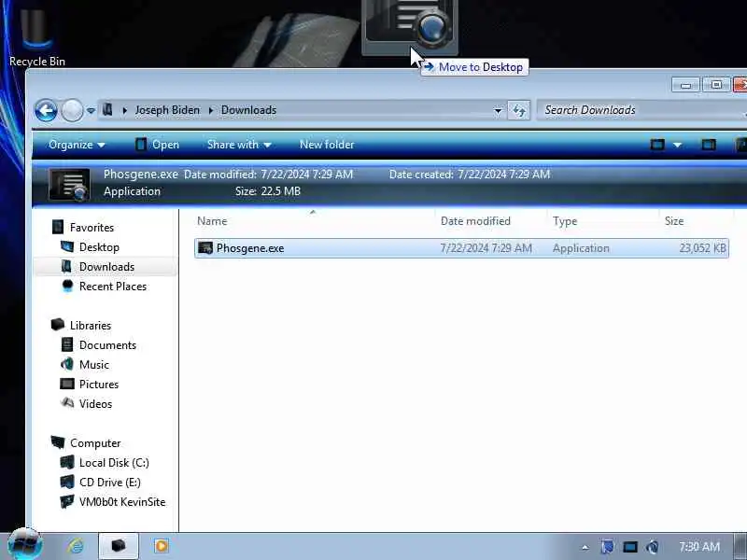Image resolution: width=747 pixels, height=560 pixels.
Task: Sort by the Size column
Action: [x=696, y=221]
